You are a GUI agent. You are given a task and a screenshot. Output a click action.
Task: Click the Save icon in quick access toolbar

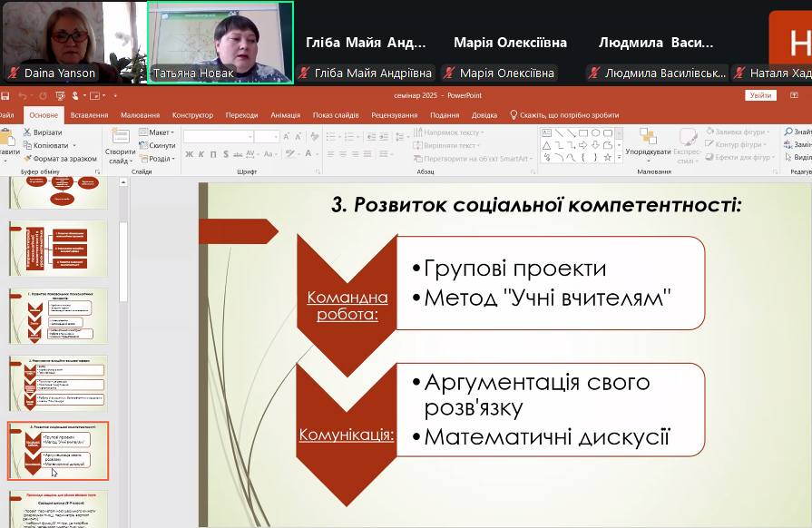[5, 95]
